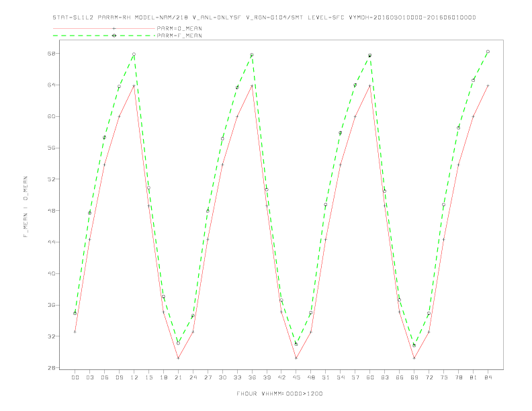Click the y-axis tick label 32
This screenshot has width=532, height=411.
[51, 336]
